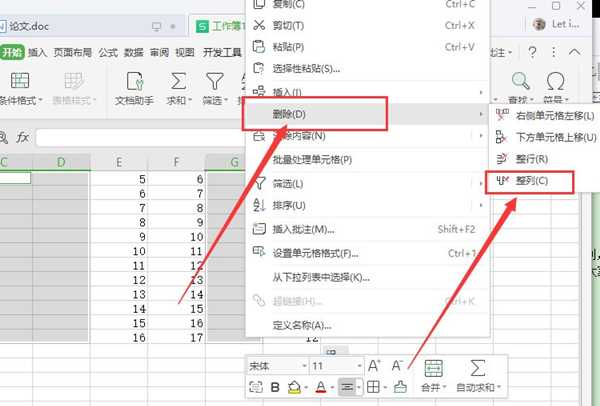Click the 求和 sigma icon in ribbon
The image size is (600, 406).
[x=179, y=82]
